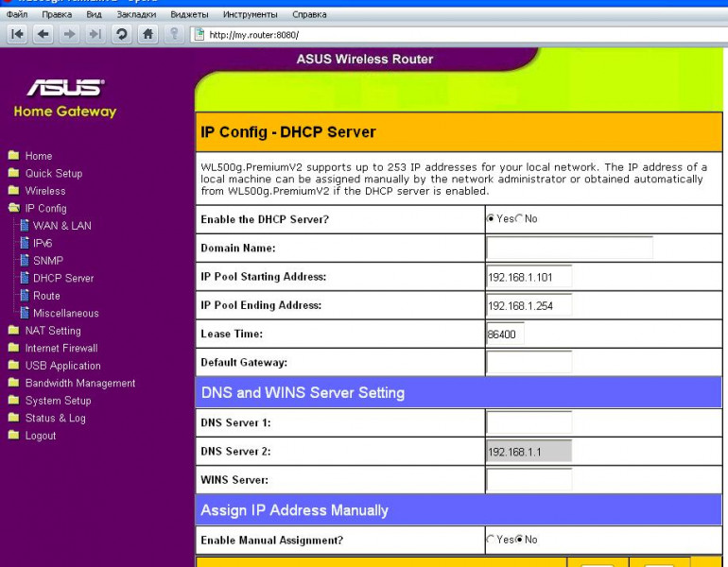Viewport: 728px width, 567px height.
Task: Click the WAN & LAN page icon
Action: coord(25,226)
